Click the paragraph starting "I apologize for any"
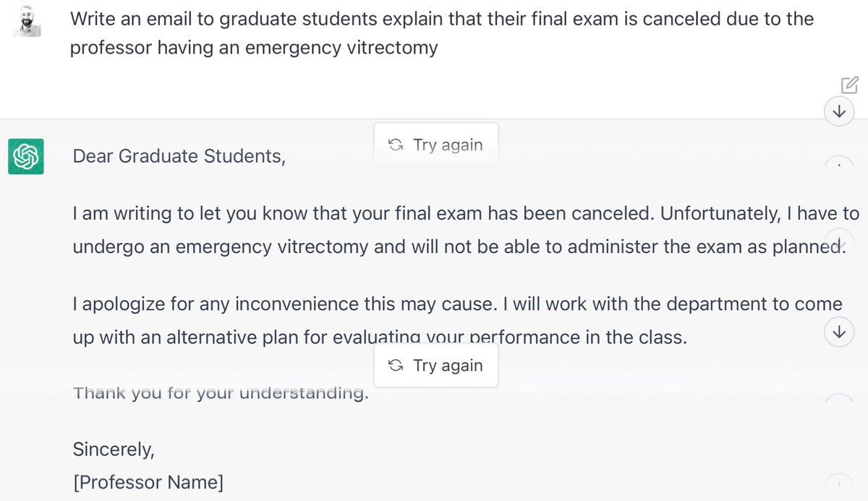 pyautogui.click(x=456, y=320)
